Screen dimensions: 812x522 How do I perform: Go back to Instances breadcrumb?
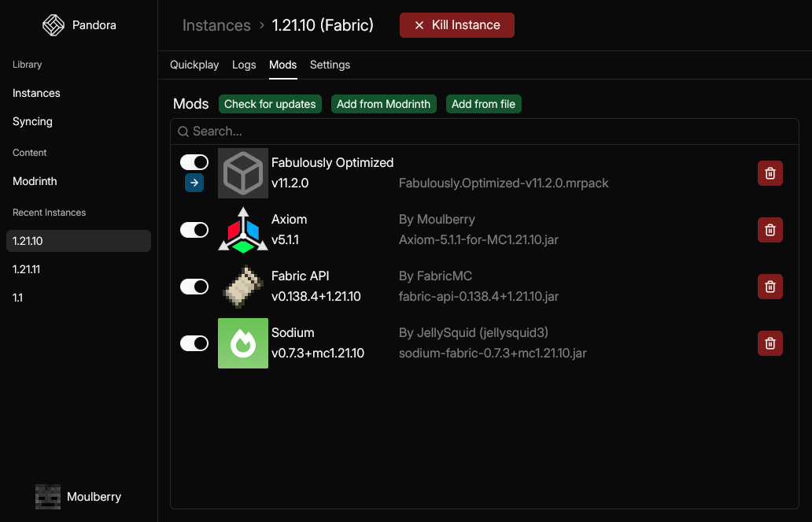point(216,25)
